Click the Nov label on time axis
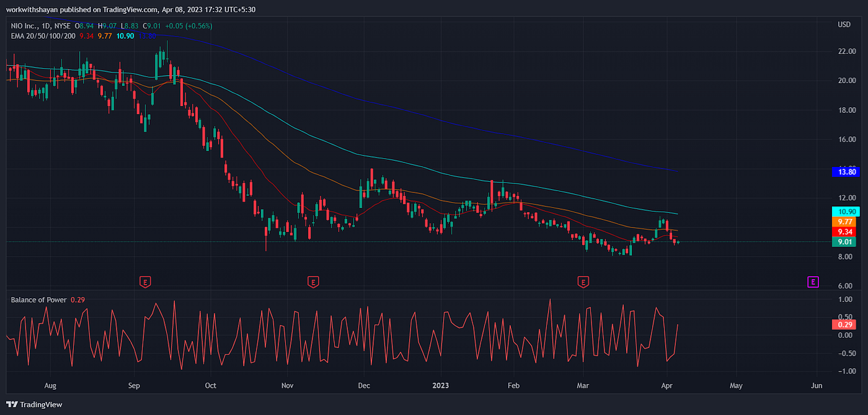 click(x=287, y=386)
